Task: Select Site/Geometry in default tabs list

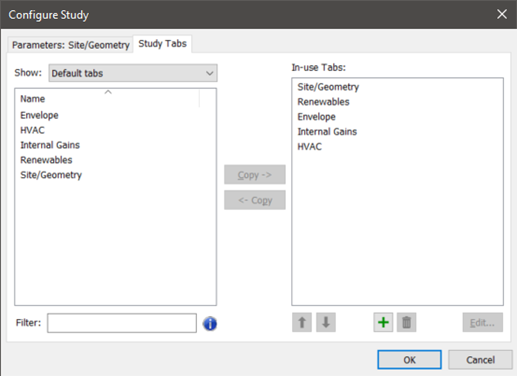Action: coord(51,175)
